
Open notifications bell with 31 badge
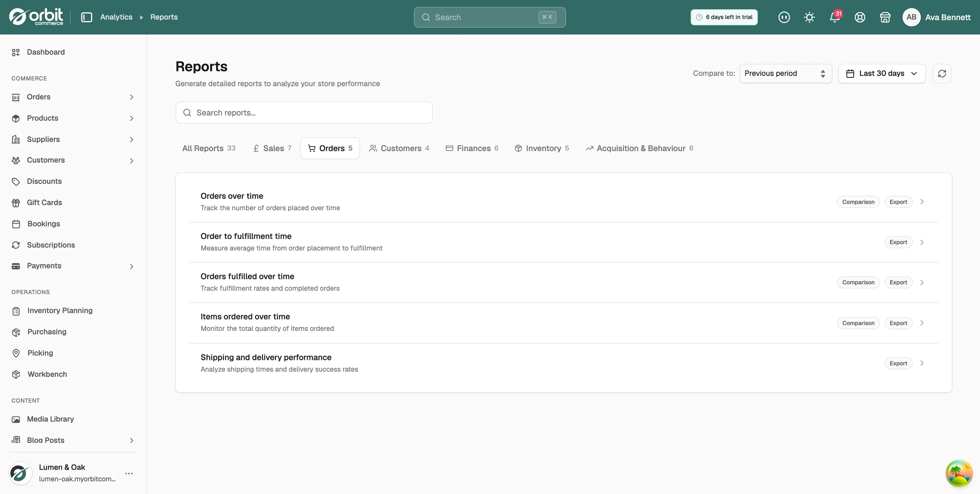click(x=835, y=17)
